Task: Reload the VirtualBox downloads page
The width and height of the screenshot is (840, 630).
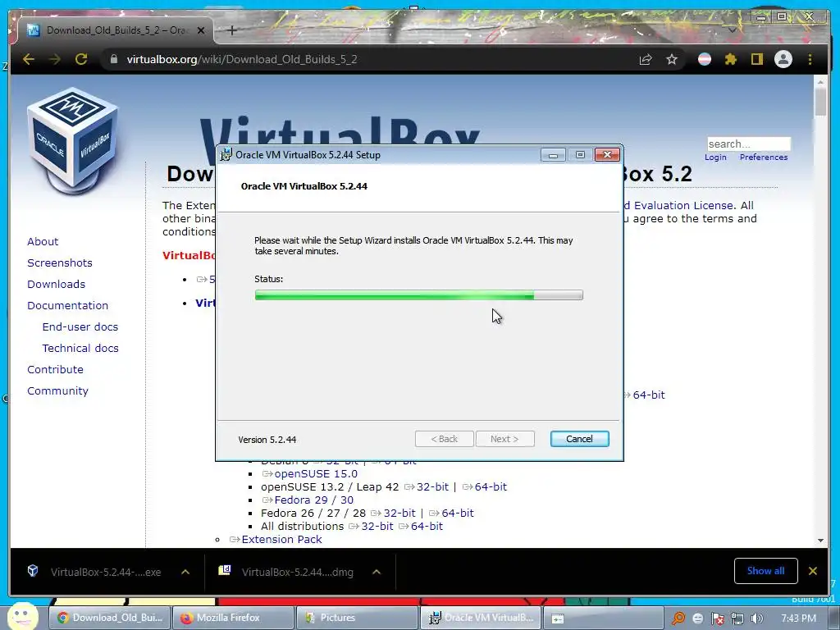Action: tap(81, 59)
